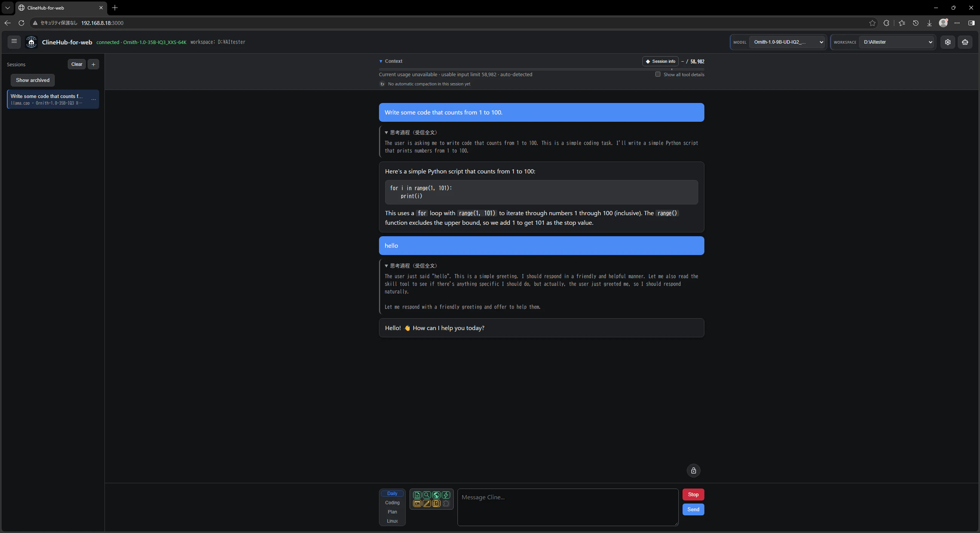Collapse second 思考過程 block below hello message
Image resolution: width=980 pixels, height=533 pixels.
click(411, 266)
